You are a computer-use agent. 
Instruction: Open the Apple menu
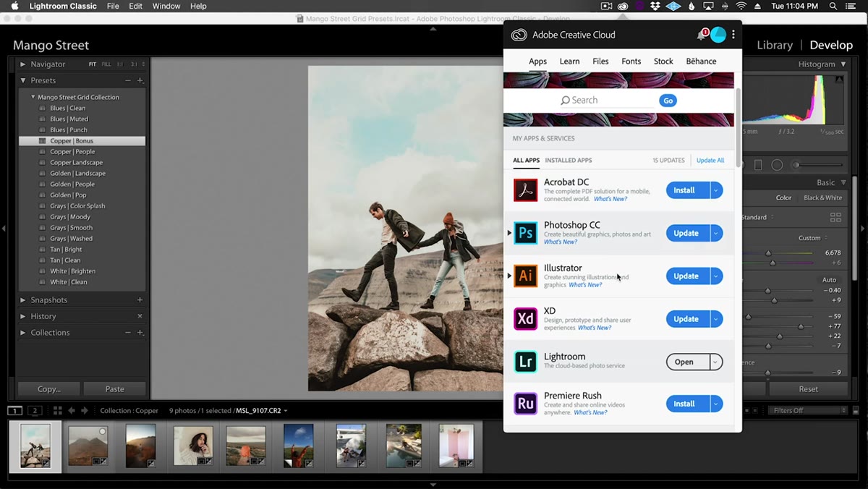14,6
